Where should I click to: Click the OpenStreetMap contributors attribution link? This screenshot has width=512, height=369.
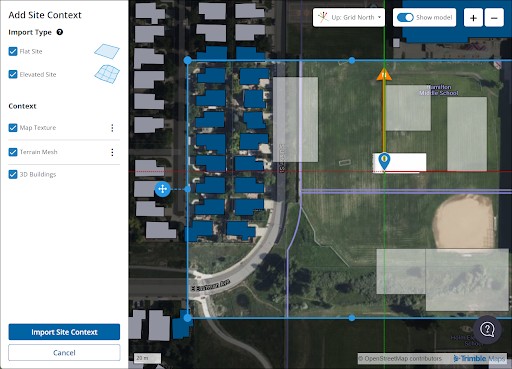pyautogui.click(x=400, y=359)
